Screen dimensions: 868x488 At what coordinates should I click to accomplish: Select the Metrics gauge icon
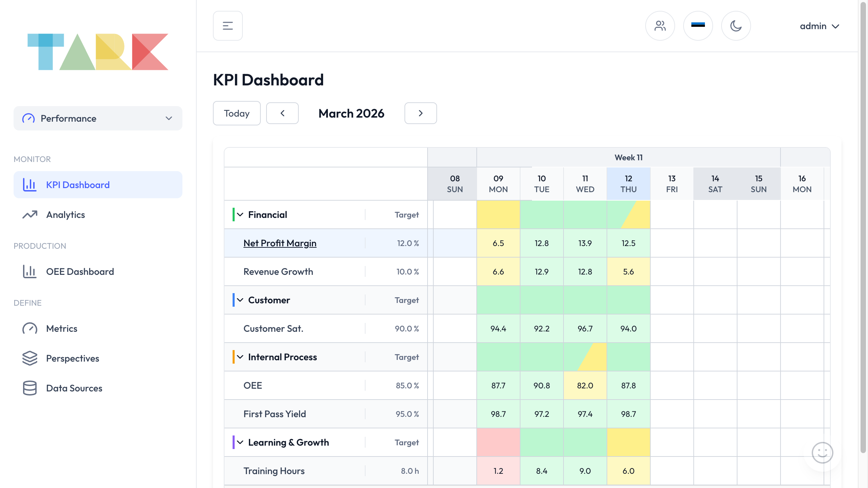tap(30, 328)
